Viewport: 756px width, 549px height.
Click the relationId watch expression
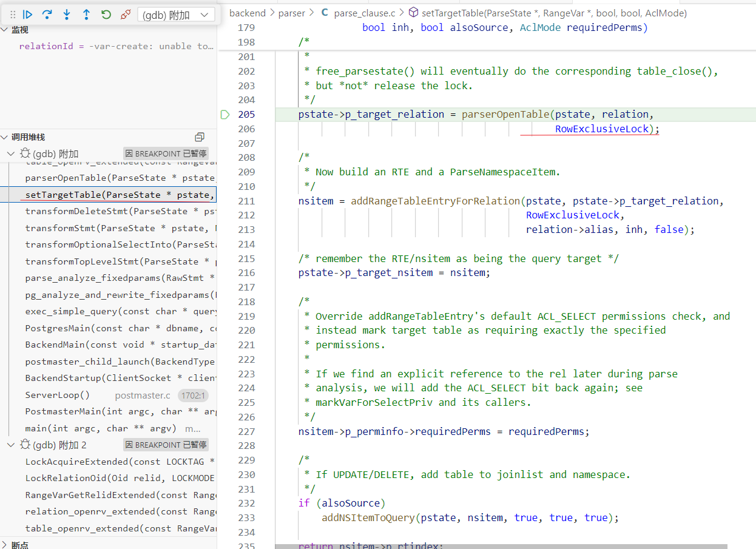tap(115, 46)
